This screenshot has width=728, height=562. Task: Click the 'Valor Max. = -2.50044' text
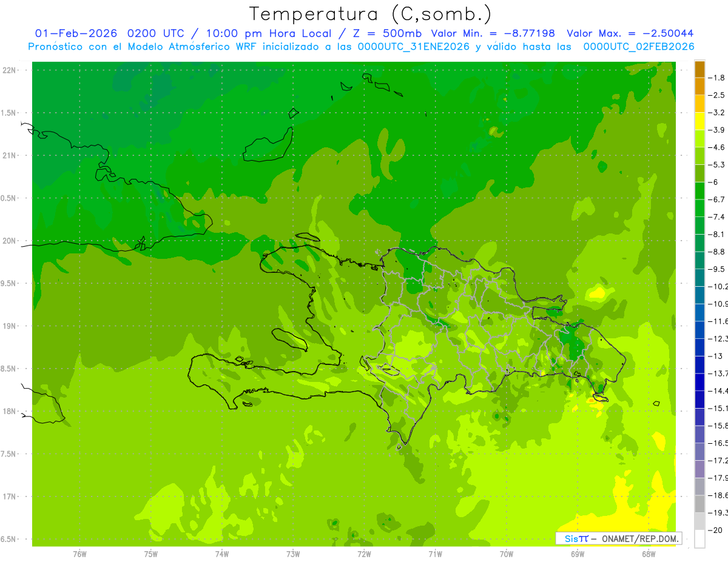pyautogui.click(x=630, y=33)
